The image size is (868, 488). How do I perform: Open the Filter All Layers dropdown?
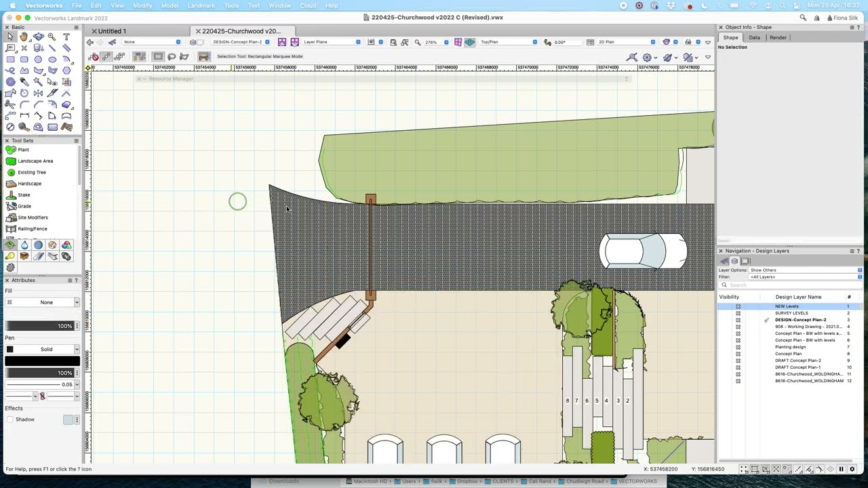point(806,277)
